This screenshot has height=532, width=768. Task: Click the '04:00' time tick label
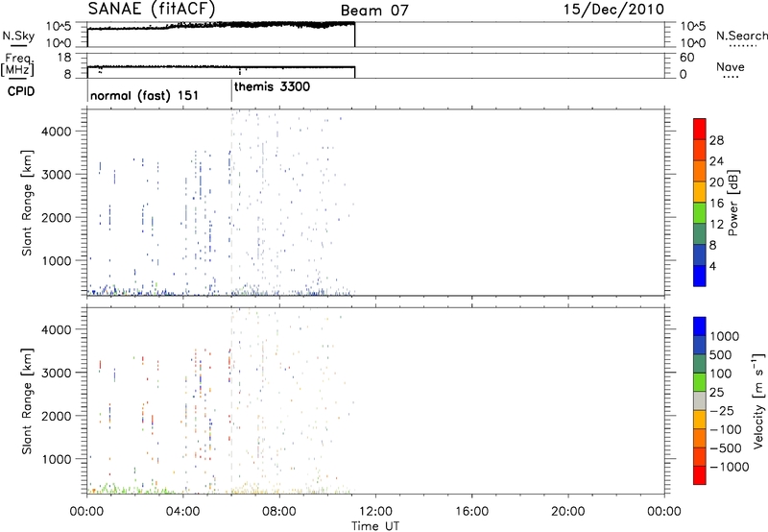[x=183, y=512]
